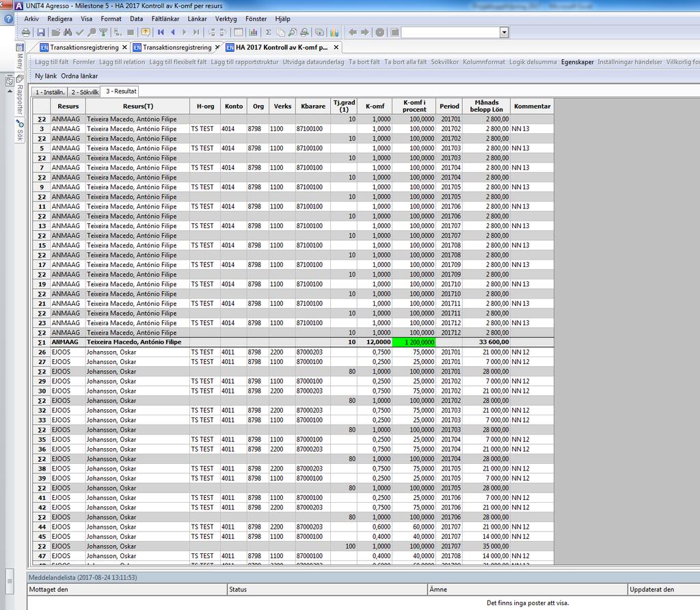Open the toolbar combo box dropdown arrow
700x610 pixels.
[x=504, y=32]
